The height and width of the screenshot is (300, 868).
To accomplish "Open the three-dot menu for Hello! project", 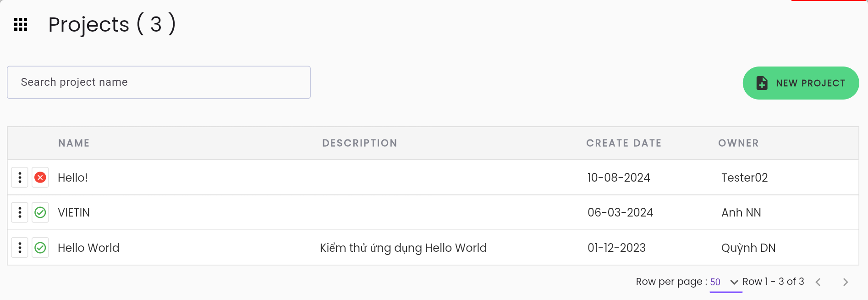I will point(20,178).
